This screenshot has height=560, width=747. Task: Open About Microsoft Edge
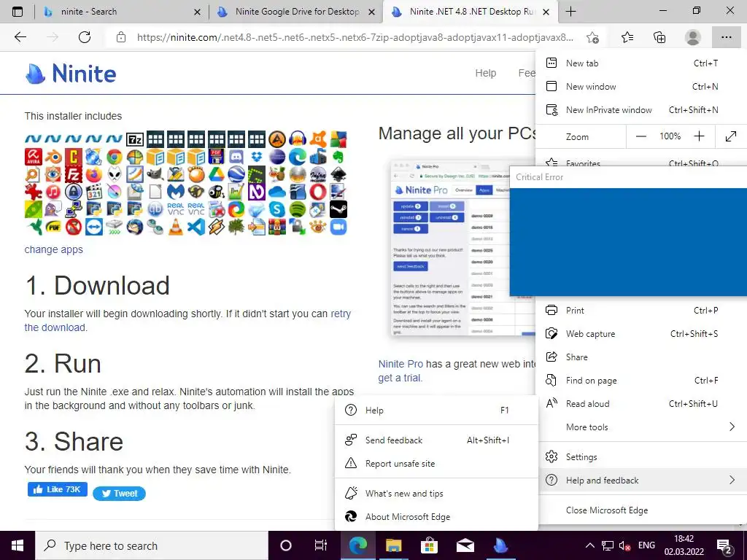click(x=436, y=517)
